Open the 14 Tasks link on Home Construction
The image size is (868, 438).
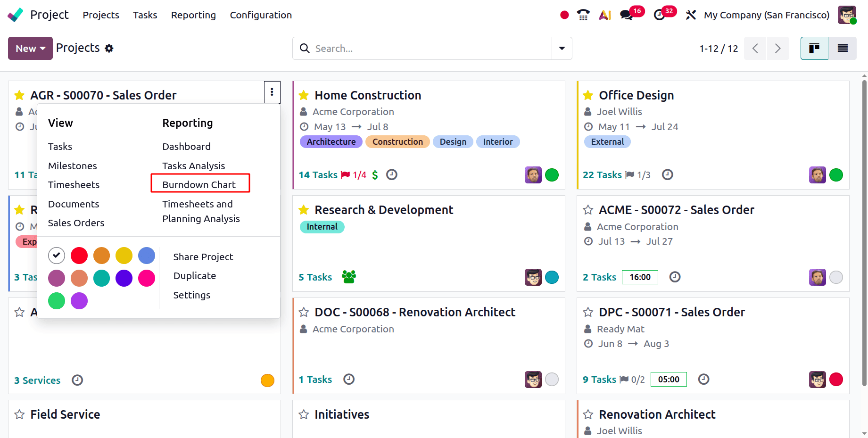pyautogui.click(x=318, y=175)
